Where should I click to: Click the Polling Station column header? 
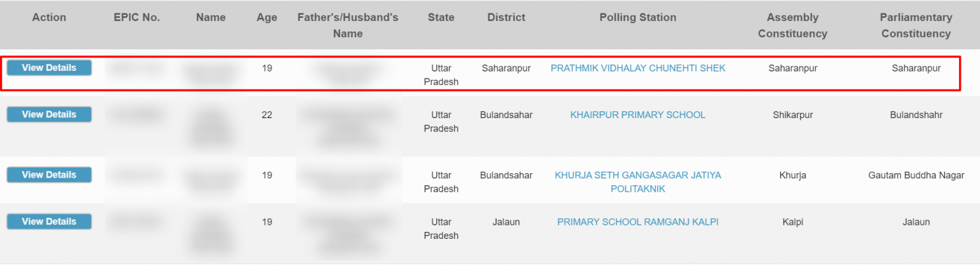pyautogui.click(x=637, y=17)
